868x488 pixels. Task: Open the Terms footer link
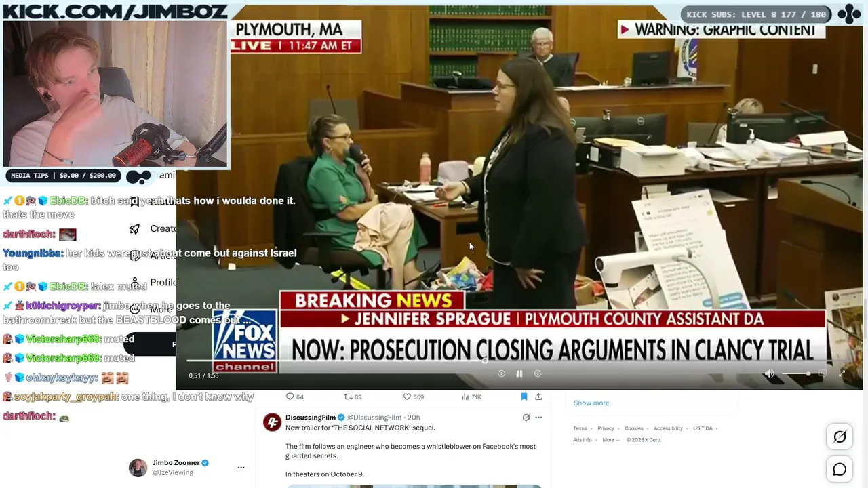(580, 428)
